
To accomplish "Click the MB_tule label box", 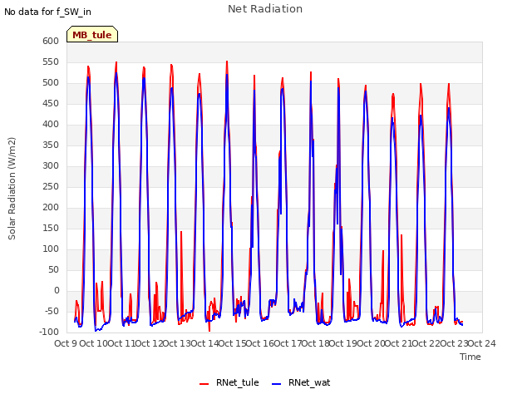I will pos(92,35).
